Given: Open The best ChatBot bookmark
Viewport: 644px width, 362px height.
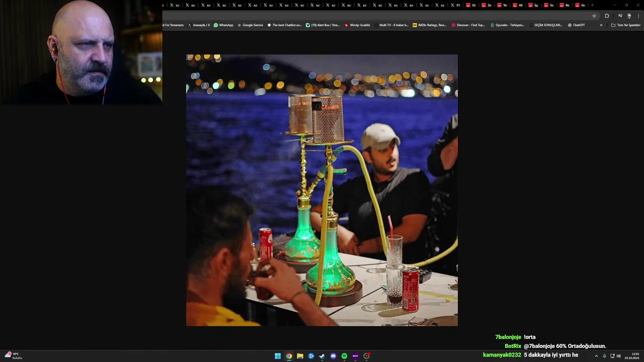Looking at the screenshot, I should 284,25.
